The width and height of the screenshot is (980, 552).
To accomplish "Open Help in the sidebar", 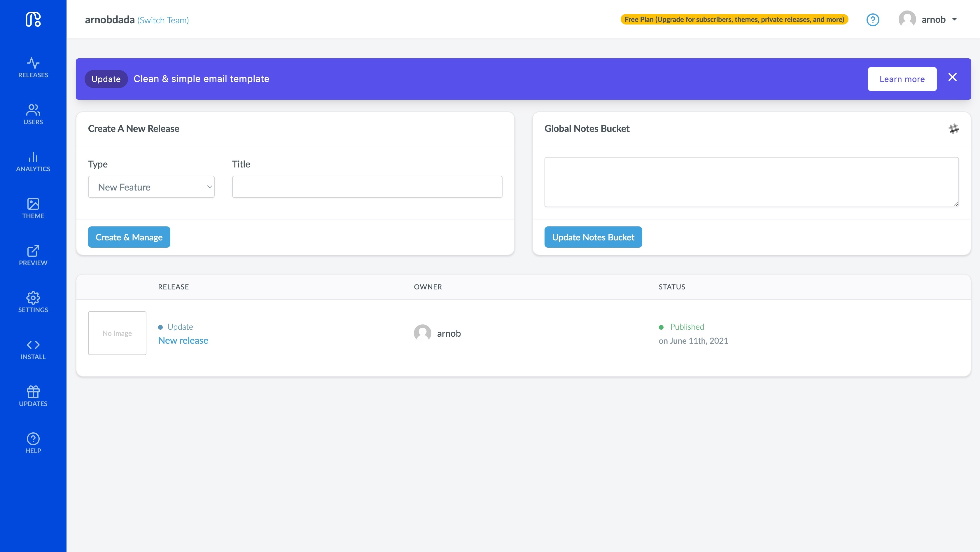I will click(x=33, y=443).
